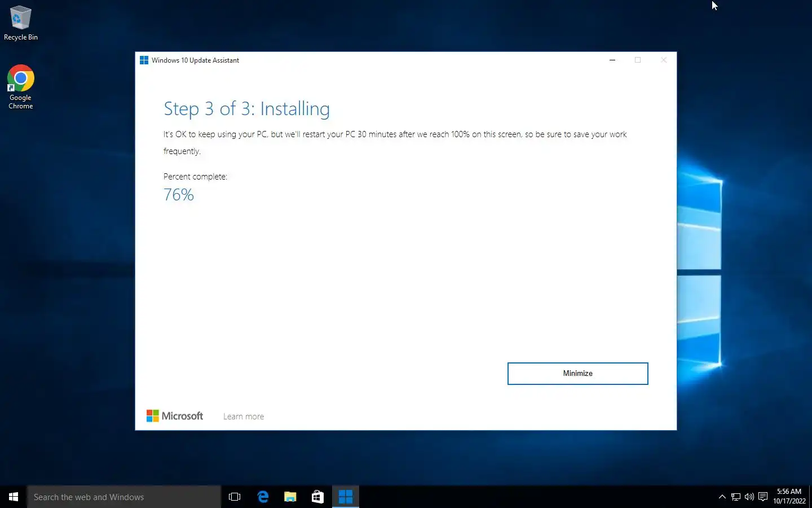Click the 5:56 AM clock and date
Viewport: 812px width, 508px height.
pos(789,496)
